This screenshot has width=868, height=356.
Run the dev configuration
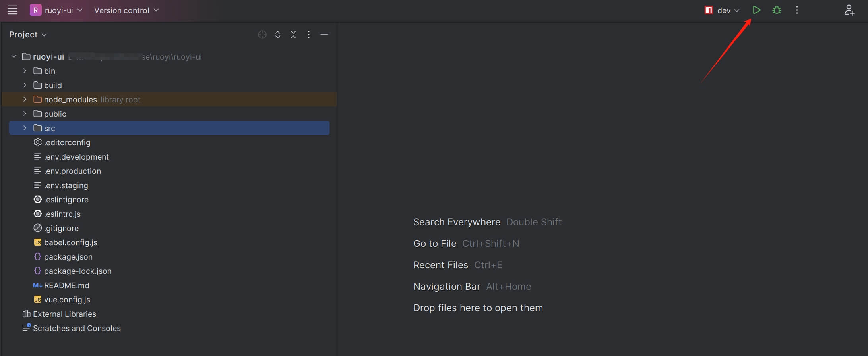pos(756,10)
